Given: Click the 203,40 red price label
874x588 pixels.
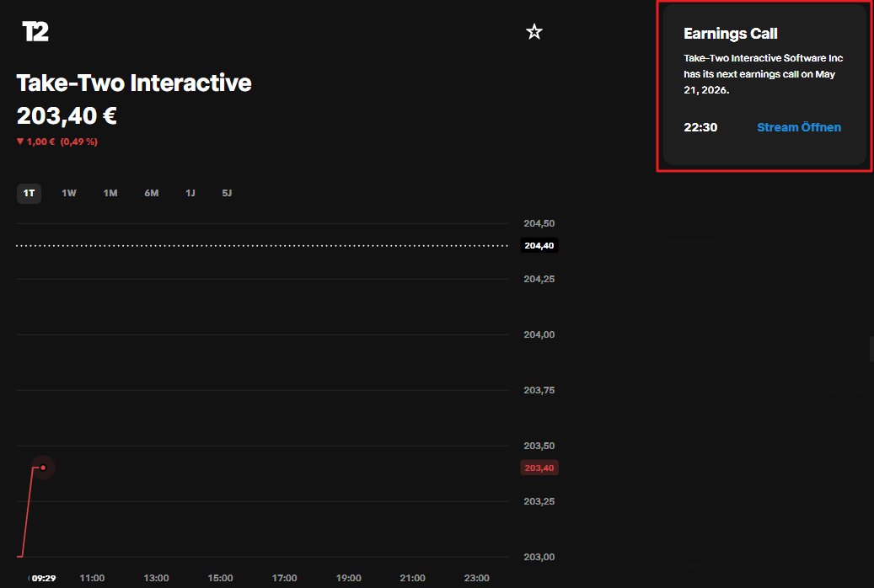Looking at the screenshot, I should tap(539, 468).
